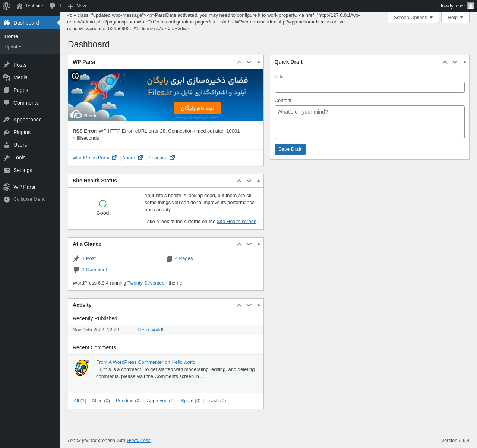
Task: Click the WordPress footer link
Action: [x=139, y=441]
